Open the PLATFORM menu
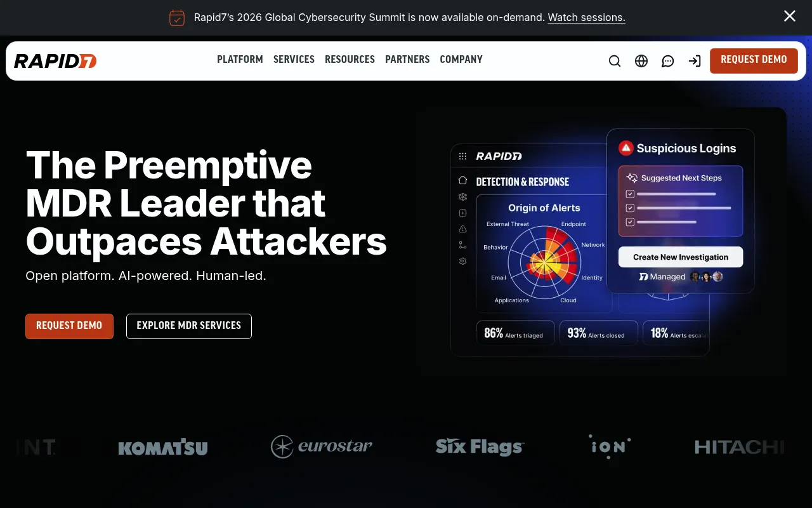812x508 pixels. tap(240, 60)
